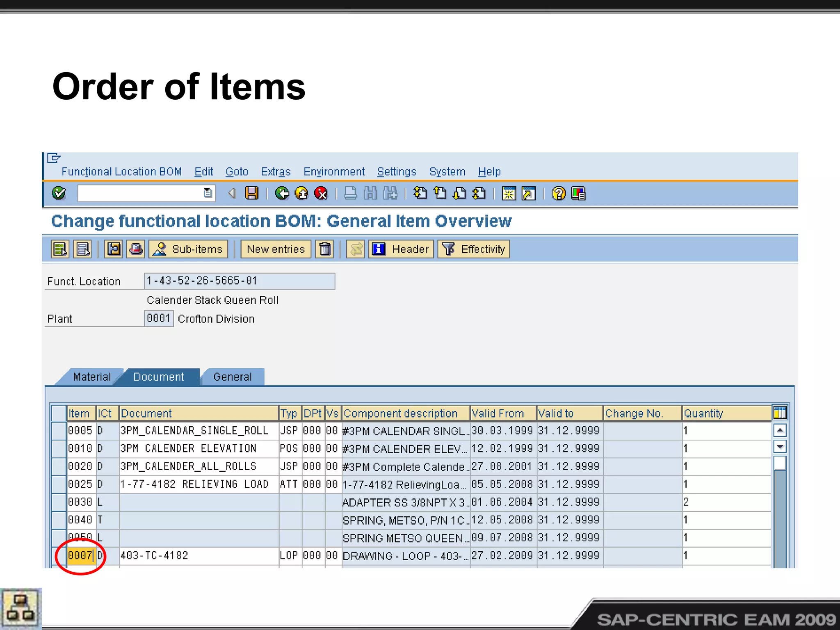
Task: Click the Customize Local Layout icon
Action: 578,193
